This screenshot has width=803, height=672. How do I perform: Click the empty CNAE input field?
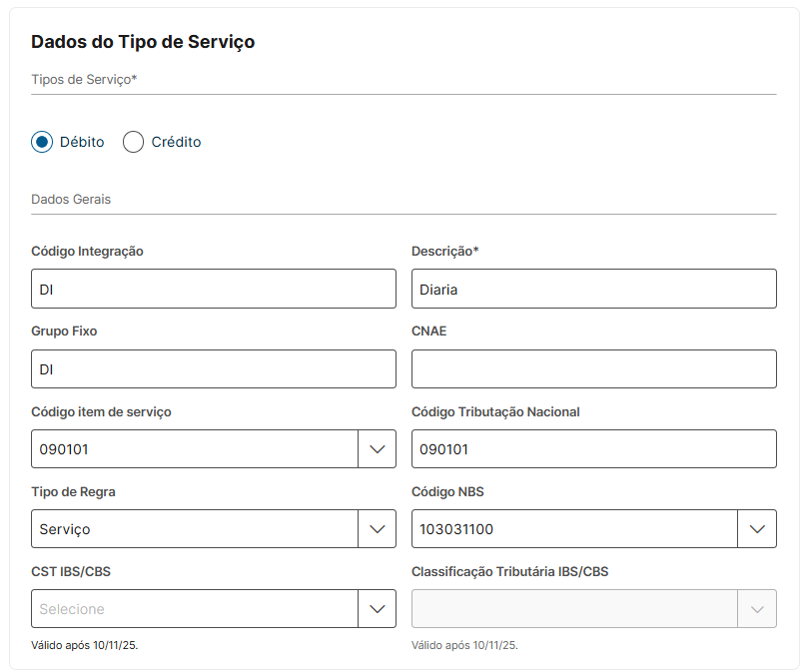point(593,369)
